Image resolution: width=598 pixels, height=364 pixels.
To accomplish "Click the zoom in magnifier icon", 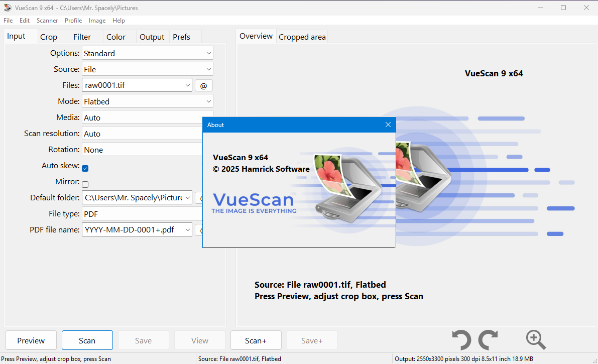I will 536,339.
